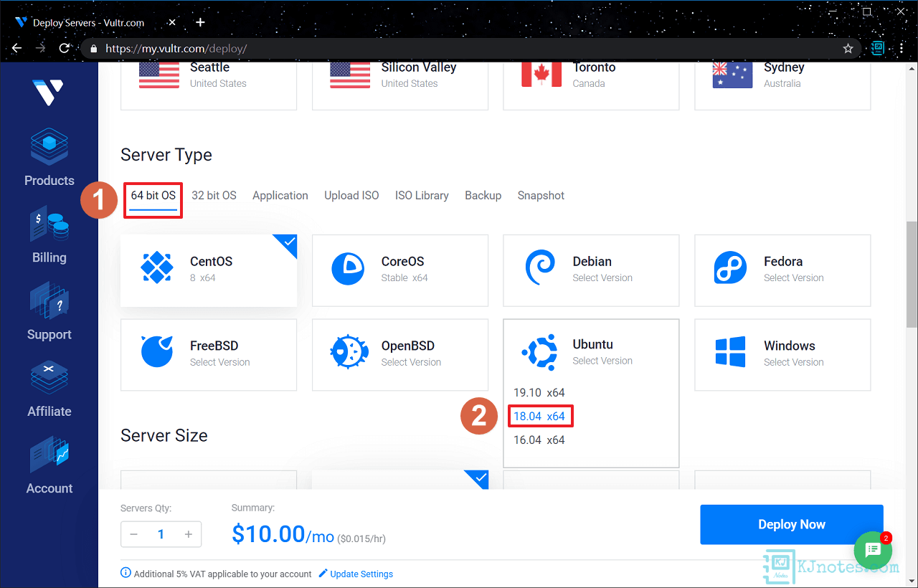Click the $10.00/mo summary price

click(x=283, y=534)
